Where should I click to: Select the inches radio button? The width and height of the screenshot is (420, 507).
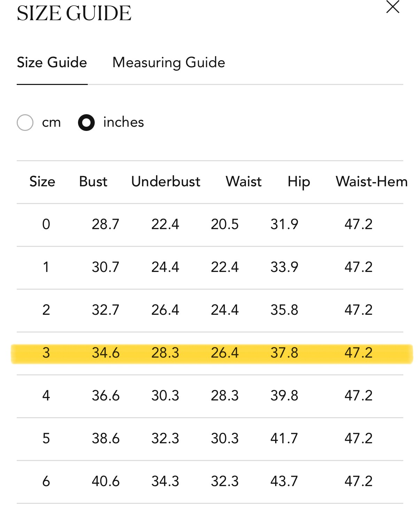pos(86,123)
